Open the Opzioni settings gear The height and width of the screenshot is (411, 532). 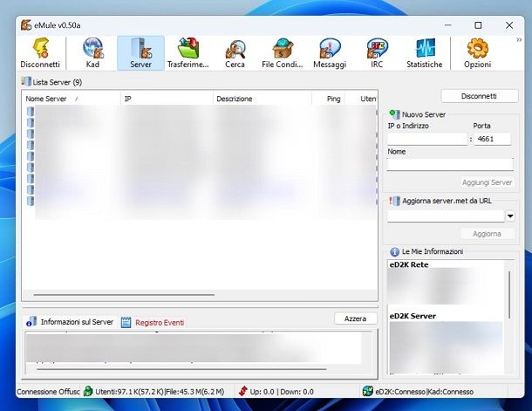477,53
